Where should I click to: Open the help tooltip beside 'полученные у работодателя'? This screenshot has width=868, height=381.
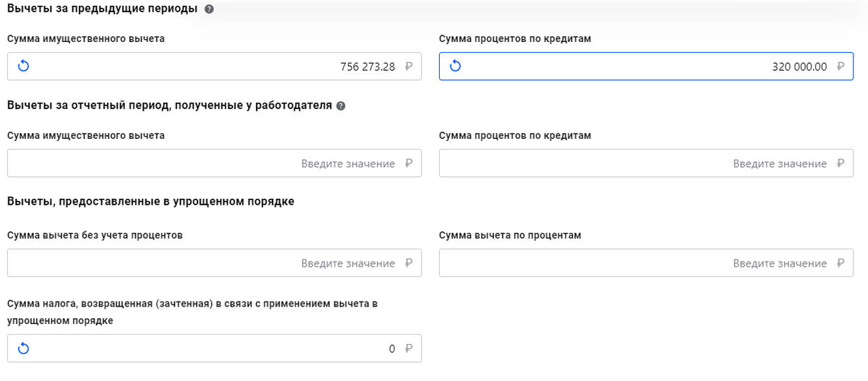tap(341, 106)
